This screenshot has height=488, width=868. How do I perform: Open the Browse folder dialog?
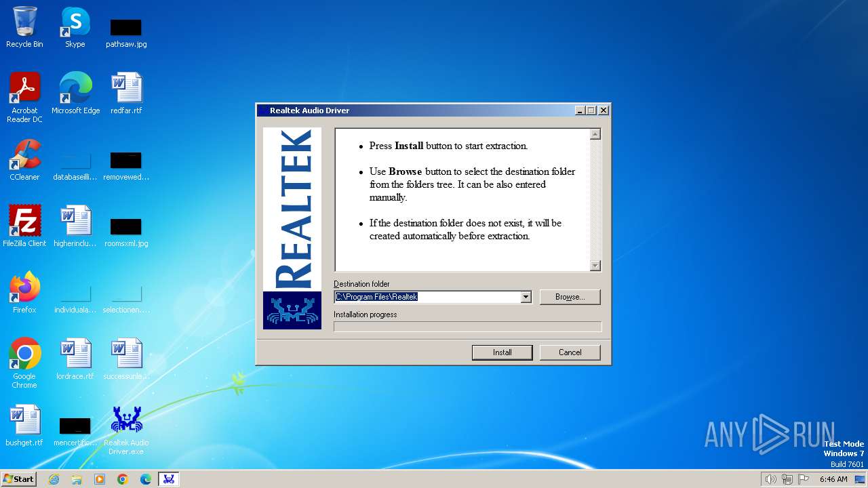click(570, 297)
